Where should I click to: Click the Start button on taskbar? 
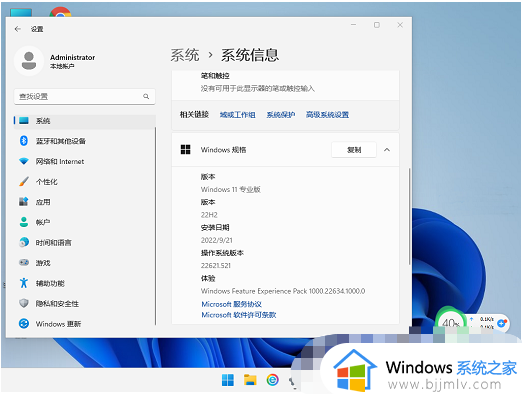pos(228,380)
